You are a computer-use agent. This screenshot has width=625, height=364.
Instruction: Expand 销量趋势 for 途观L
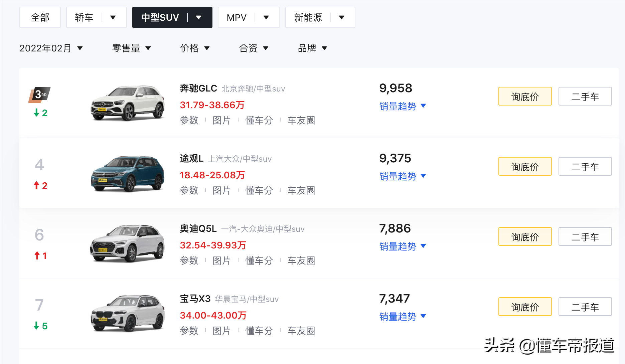(x=403, y=176)
